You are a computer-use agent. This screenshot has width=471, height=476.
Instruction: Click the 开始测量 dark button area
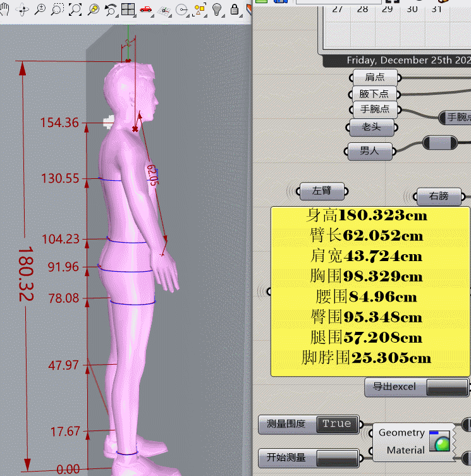337,458
